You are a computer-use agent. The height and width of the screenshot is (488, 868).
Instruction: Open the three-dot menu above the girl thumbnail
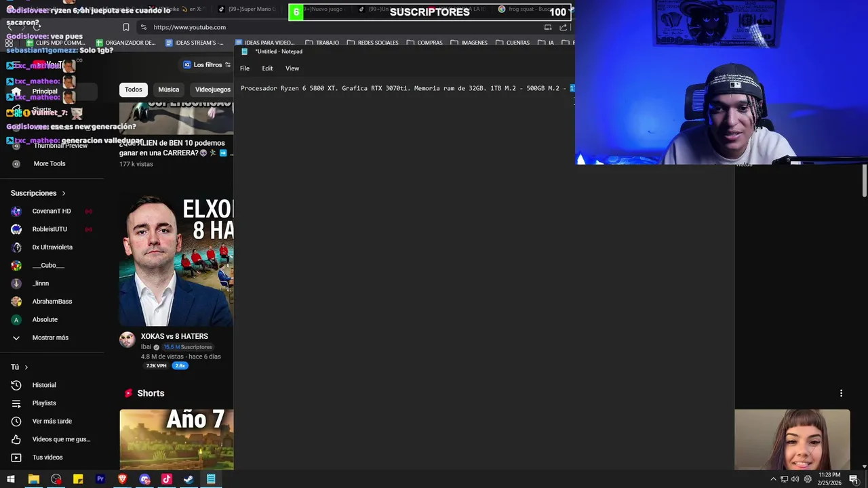(x=841, y=393)
